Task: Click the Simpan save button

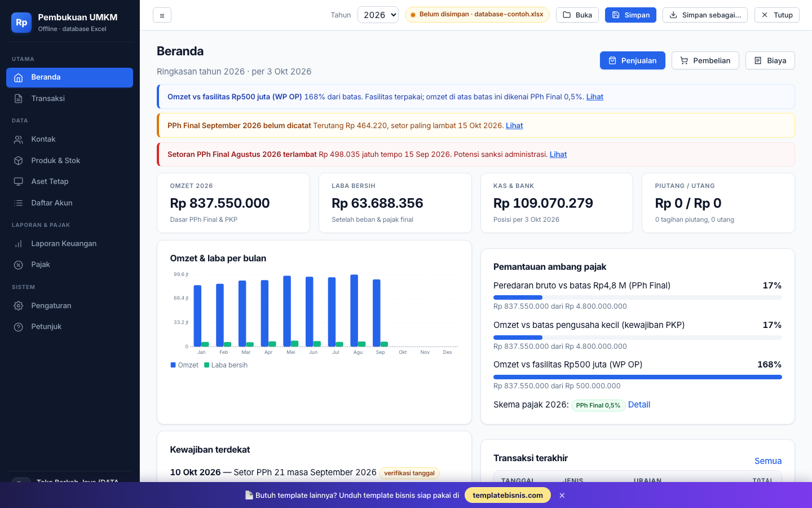Action: pos(630,15)
